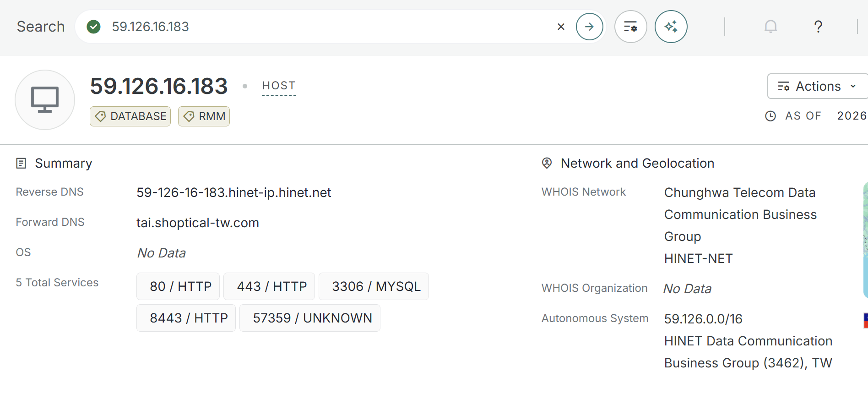Open the 80 / HTTP service

(x=178, y=286)
